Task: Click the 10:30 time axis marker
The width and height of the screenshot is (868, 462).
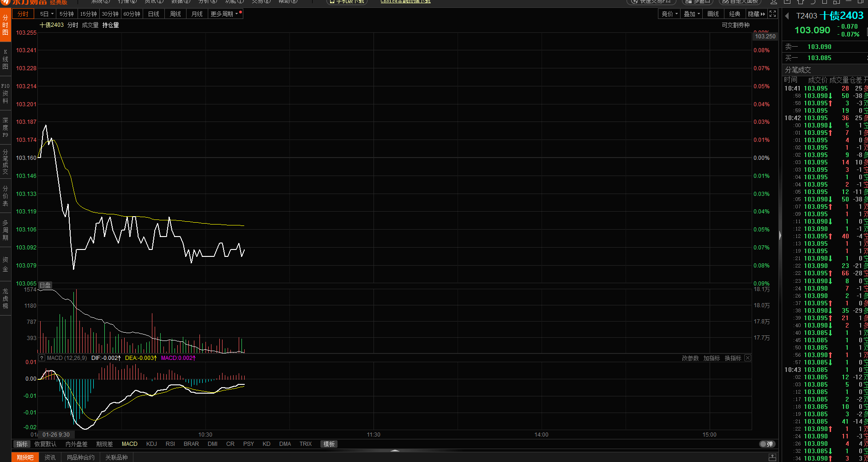Action: pos(205,435)
